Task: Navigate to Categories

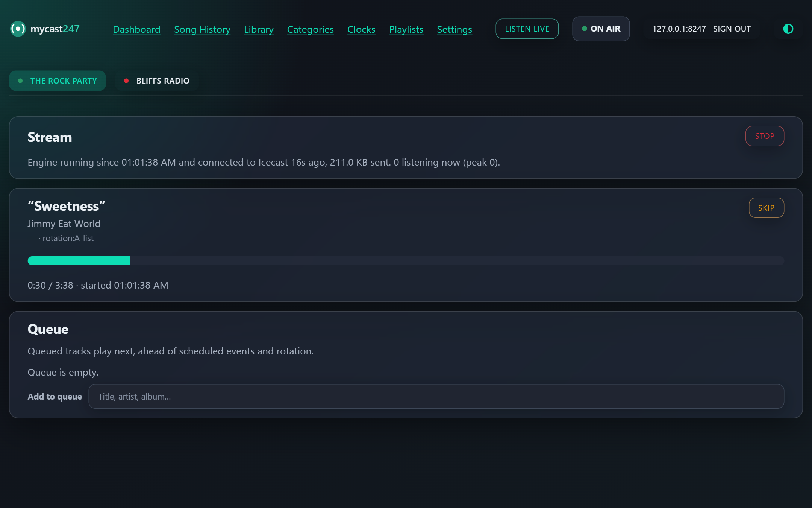Action: [310, 29]
